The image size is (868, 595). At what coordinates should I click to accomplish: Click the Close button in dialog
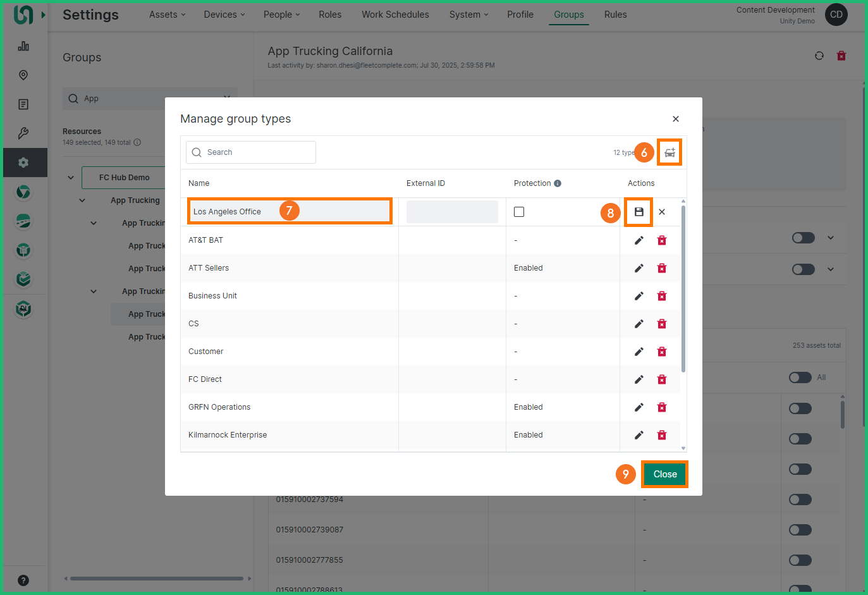pos(664,474)
